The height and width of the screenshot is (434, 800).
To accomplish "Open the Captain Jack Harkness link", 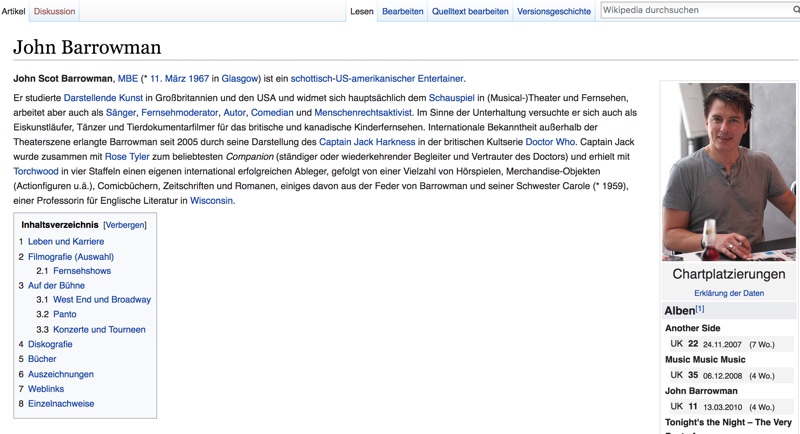I will tap(367, 142).
